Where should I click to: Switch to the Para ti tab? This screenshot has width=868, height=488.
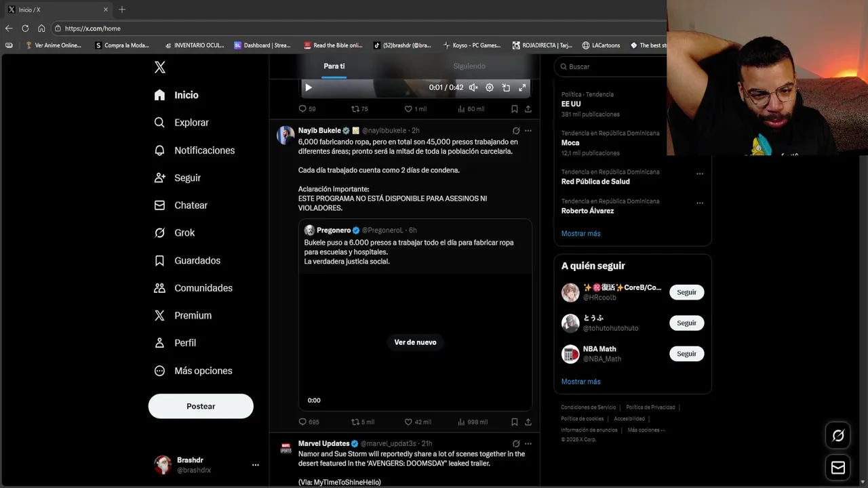click(x=334, y=66)
